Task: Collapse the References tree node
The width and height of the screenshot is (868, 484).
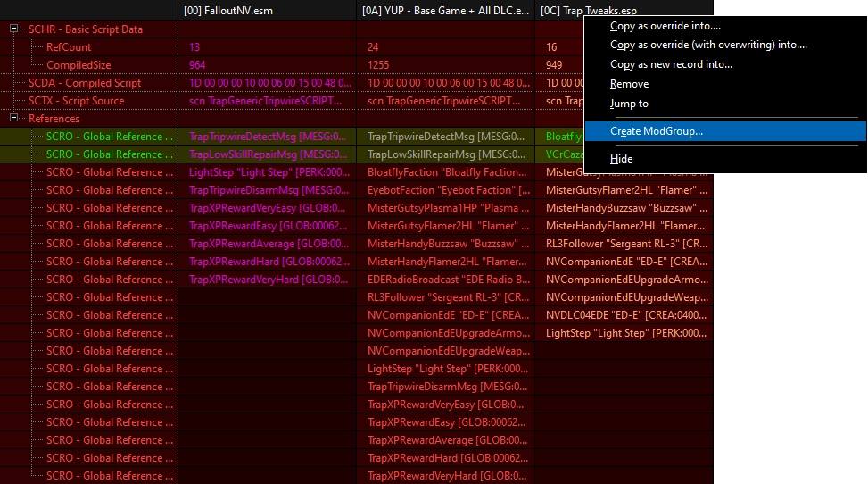Action: coord(14,119)
